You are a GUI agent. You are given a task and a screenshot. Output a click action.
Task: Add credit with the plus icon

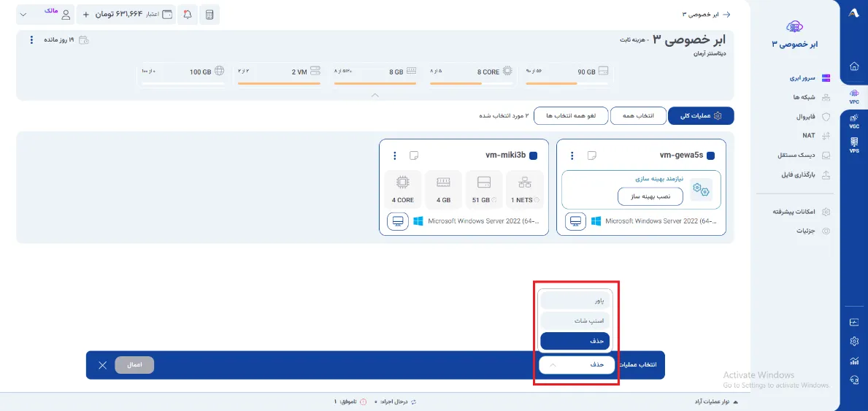[86, 15]
